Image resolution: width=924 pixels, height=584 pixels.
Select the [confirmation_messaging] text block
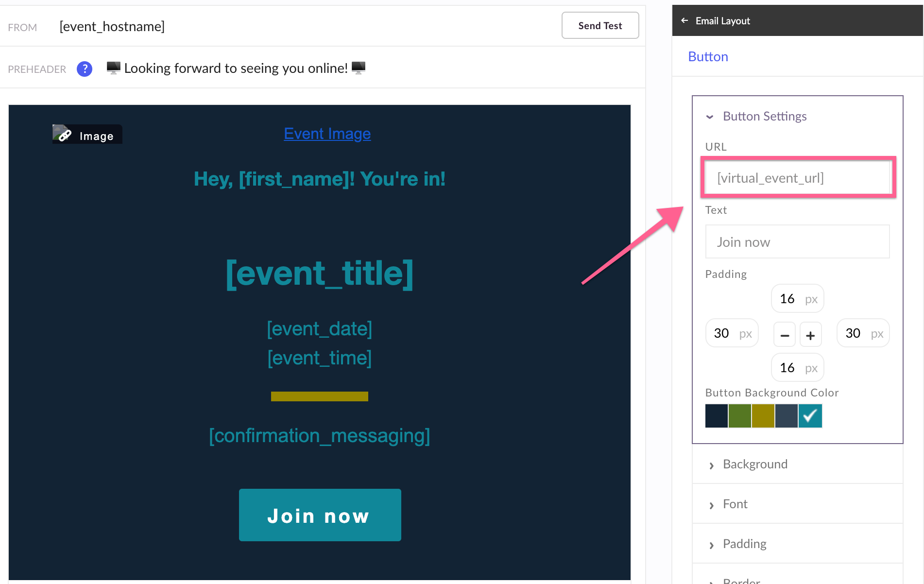(x=320, y=436)
